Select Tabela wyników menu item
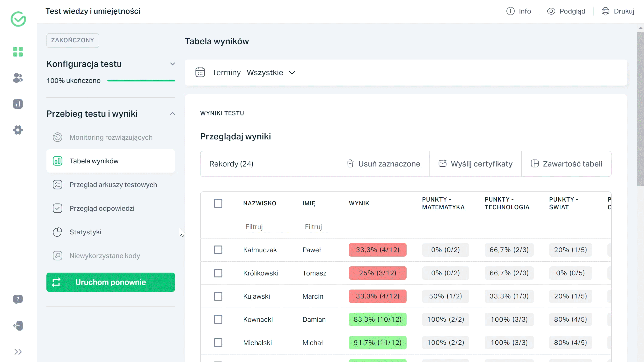This screenshot has width=644, height=362. 111,161
